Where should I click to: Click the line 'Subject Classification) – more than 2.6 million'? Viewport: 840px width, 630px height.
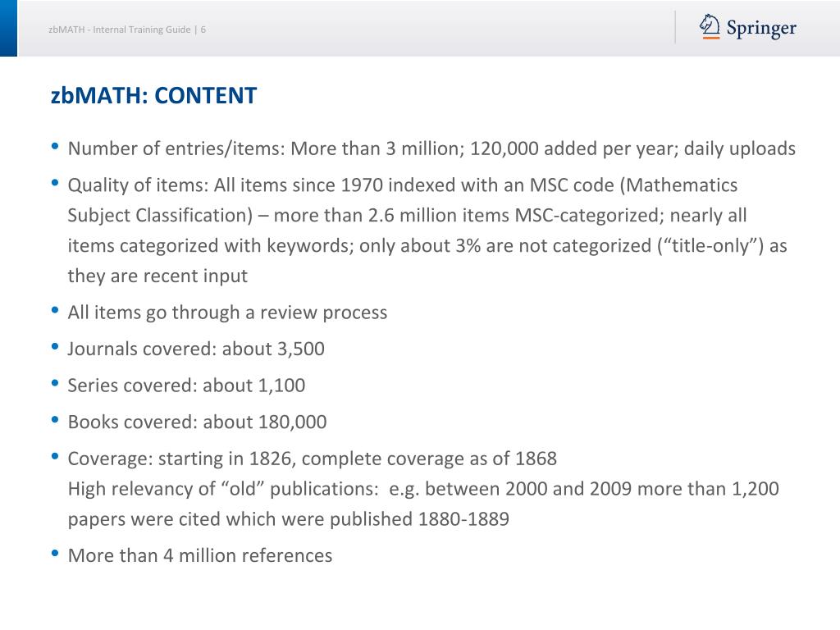click(407, 216)
